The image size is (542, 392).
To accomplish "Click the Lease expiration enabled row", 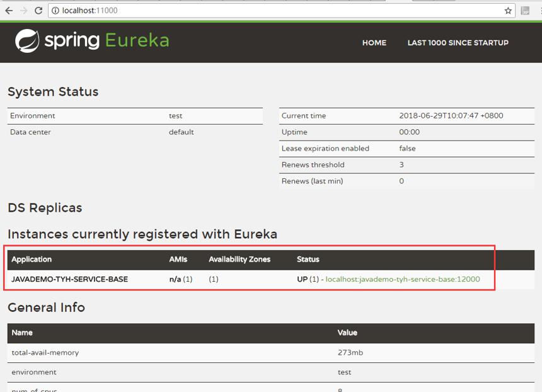I will tap(407, 149).
